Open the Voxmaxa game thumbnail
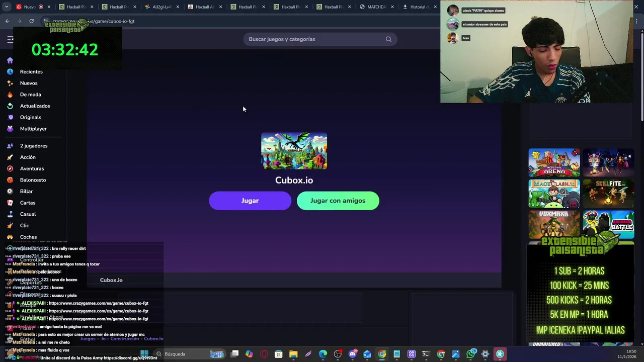Image resolution: width=644 pixels, height=362 pixels. [x=554, y=224]
